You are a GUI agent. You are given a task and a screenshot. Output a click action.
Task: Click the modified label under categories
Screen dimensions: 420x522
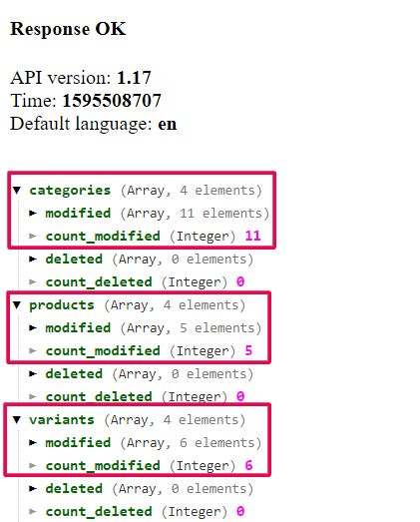tap(78, 214)
